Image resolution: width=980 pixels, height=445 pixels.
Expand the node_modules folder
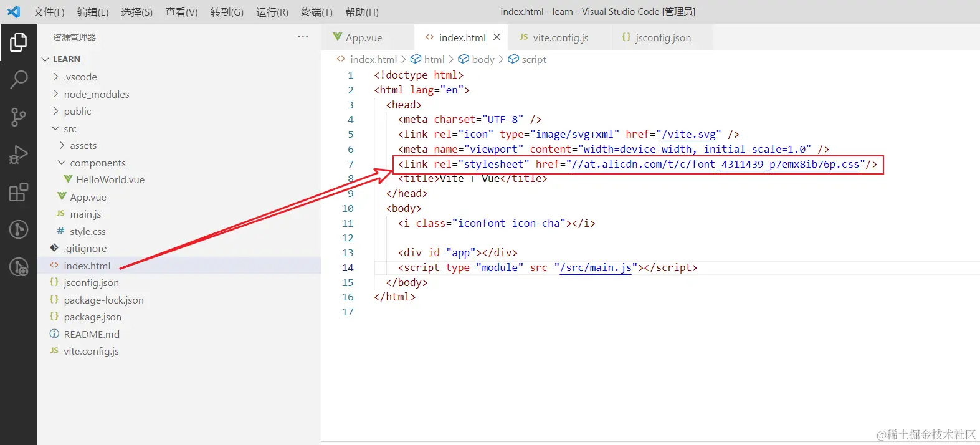coord(56,94)
